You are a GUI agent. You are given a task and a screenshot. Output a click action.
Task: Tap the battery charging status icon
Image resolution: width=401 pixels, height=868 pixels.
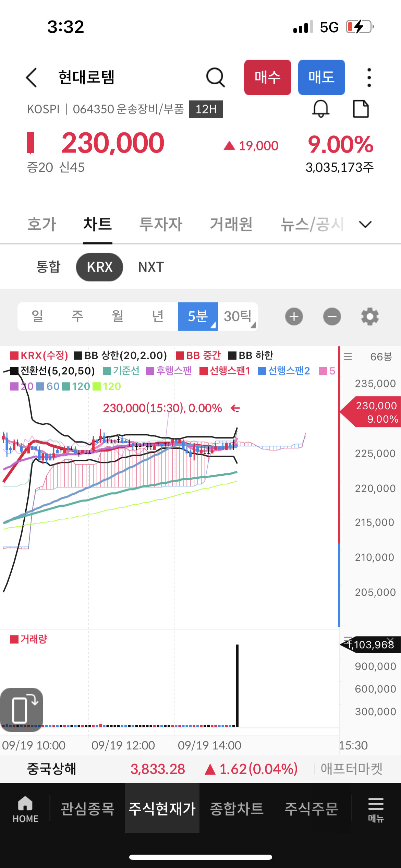[x=359, y=27]
